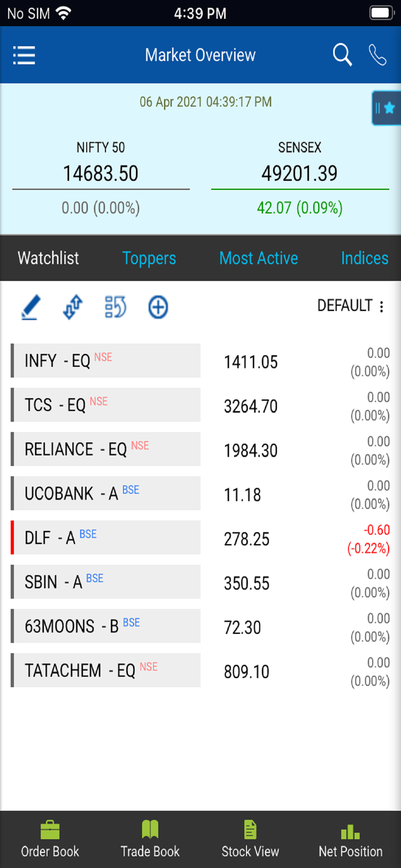The image size is (401, 868).
Task: Tap the pencil edit watchlist icon
Action: (31, 307)
